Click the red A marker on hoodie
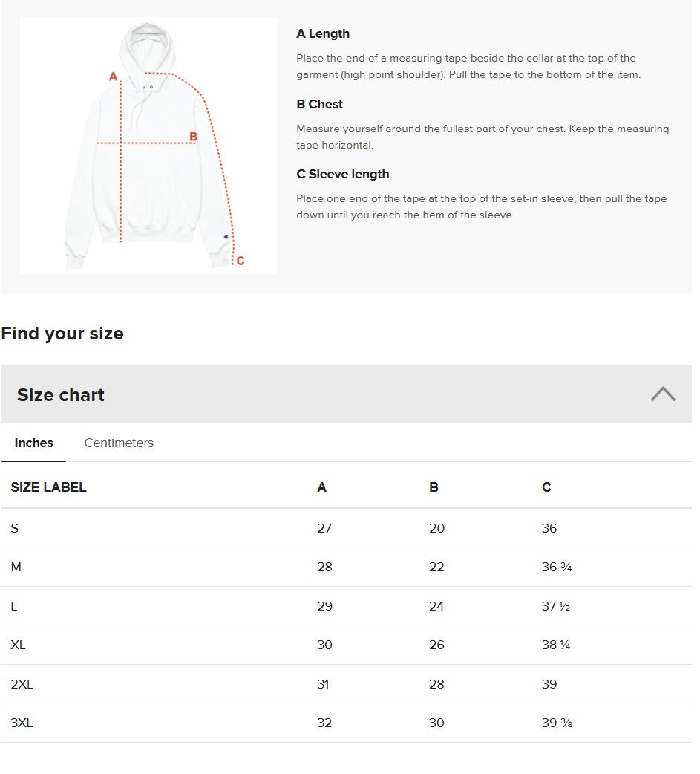700x774 pixels. click(x=113, y=77)
